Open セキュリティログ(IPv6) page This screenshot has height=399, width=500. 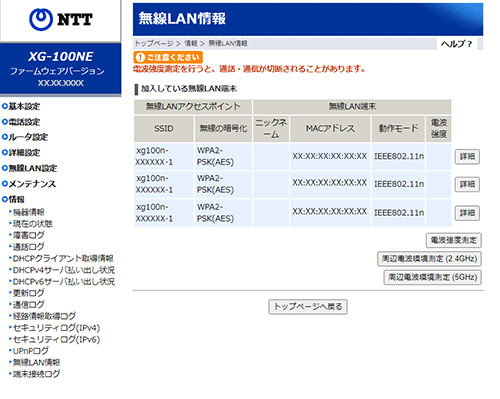click(x=56, y=339)
